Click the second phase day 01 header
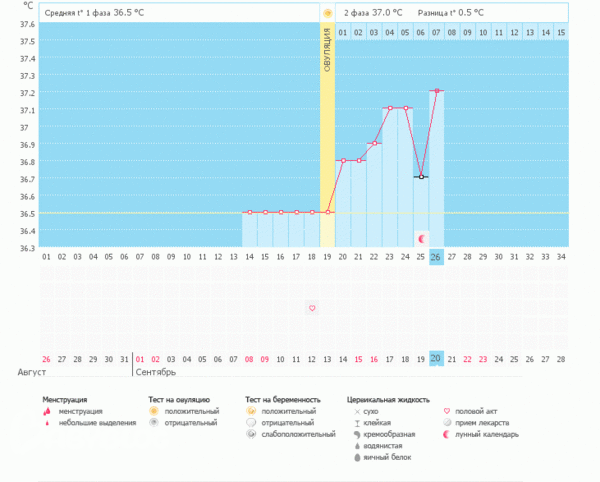 pyautogui.click(x=343, y=33)
